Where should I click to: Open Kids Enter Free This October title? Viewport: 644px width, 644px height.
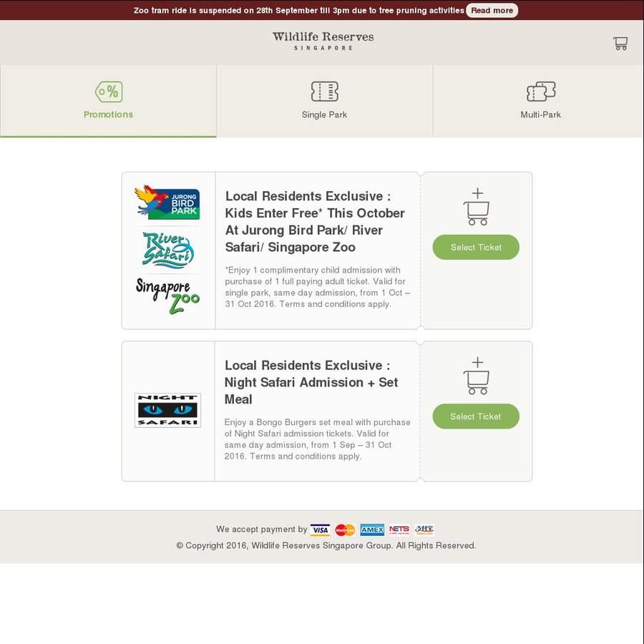tap(315, 221)
